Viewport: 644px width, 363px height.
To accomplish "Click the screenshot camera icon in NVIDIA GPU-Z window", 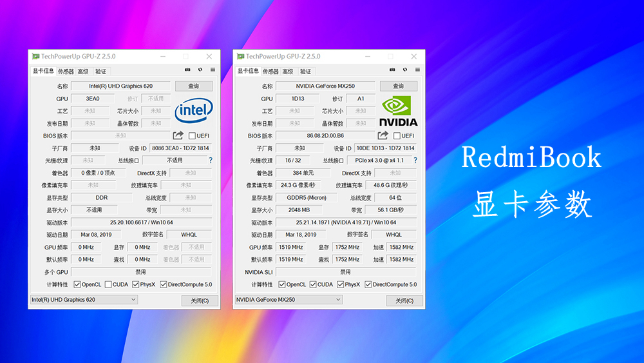I will 392,70.
